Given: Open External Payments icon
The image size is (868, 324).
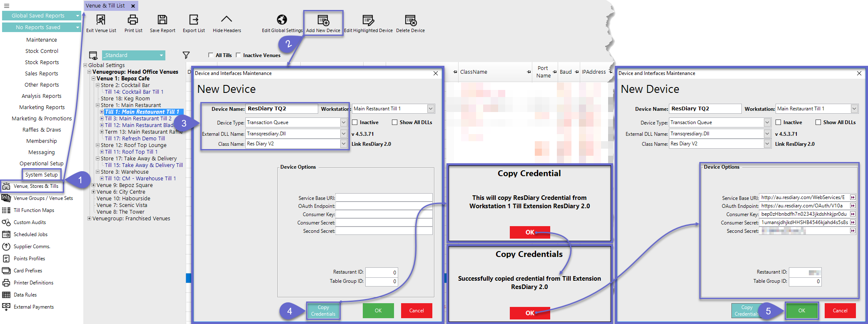Looking at the screenshot, I should 6,307.
